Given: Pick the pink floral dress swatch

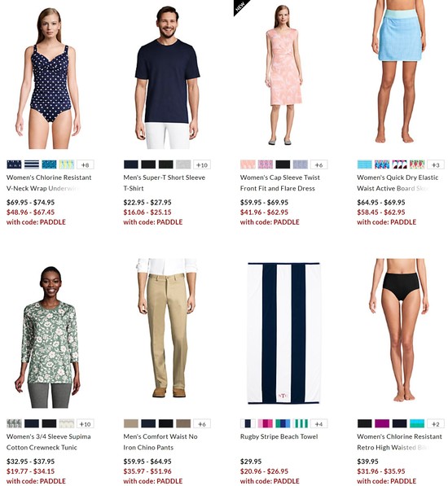Looking at the screenshot, I should click(x=248, y=164).
